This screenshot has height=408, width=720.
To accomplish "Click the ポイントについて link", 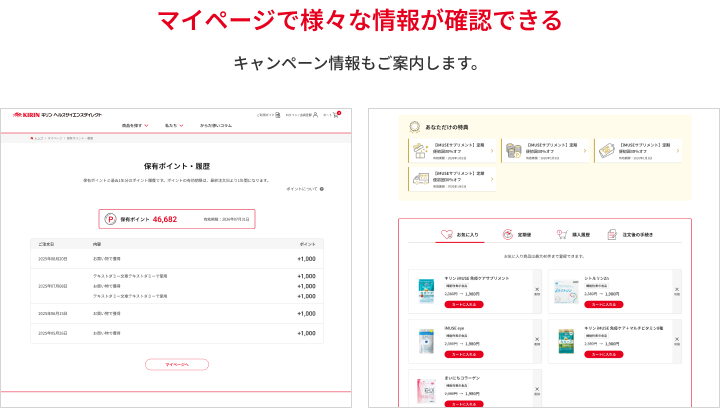I will tap(302, 189).
